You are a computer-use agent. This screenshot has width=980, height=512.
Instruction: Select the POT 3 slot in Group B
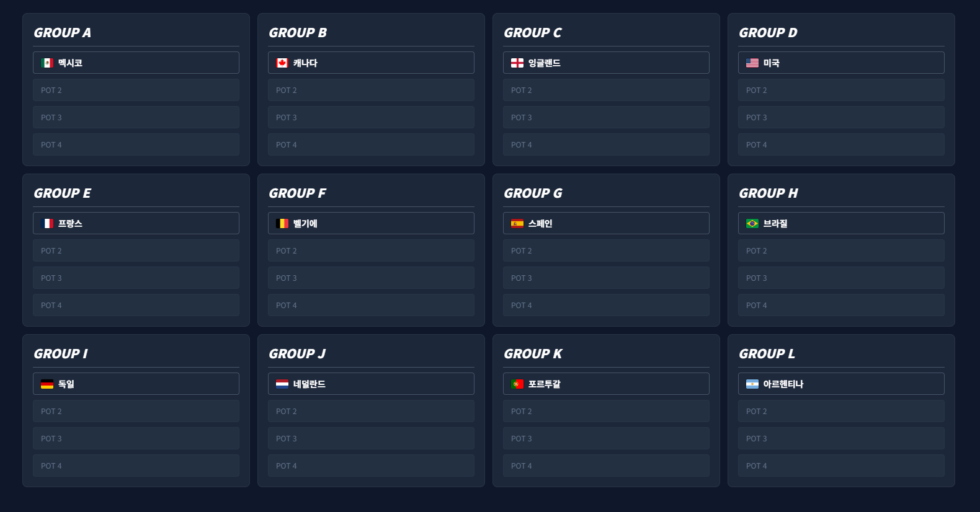pos(371,117)
